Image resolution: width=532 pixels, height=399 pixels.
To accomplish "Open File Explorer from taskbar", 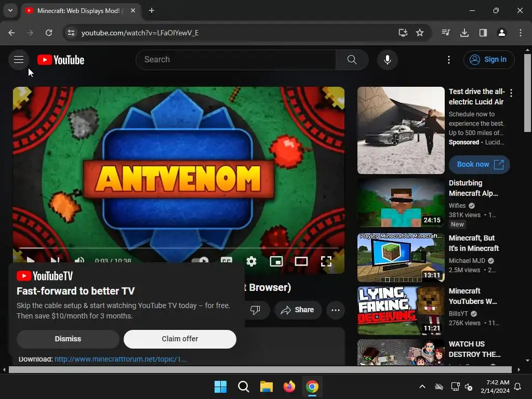I will [x=267, y=387].
